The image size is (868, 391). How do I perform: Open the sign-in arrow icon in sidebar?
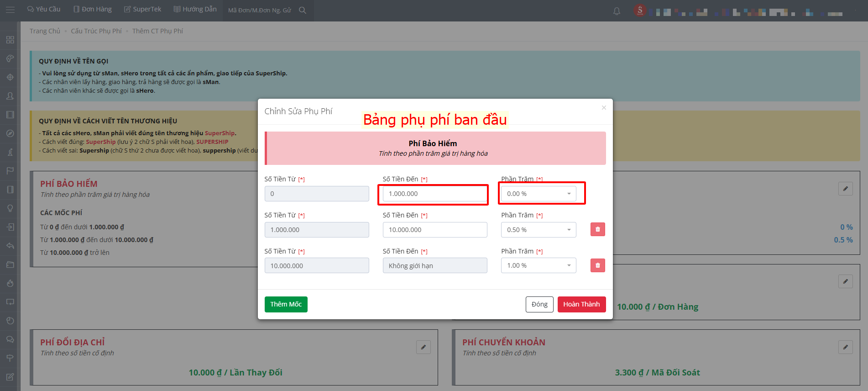pos(10,227)
